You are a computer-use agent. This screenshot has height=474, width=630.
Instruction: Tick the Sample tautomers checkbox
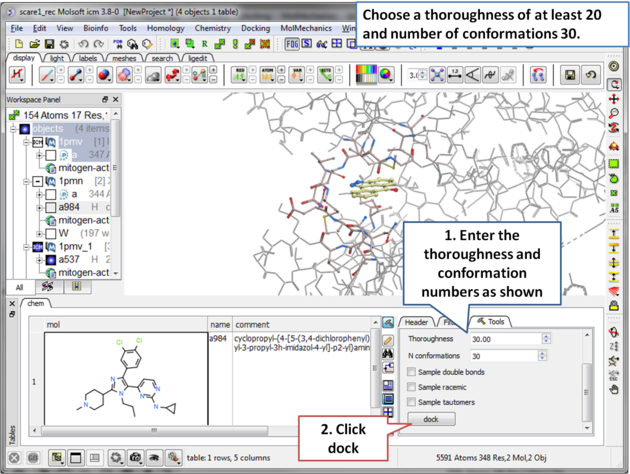[x=412, y=402]
